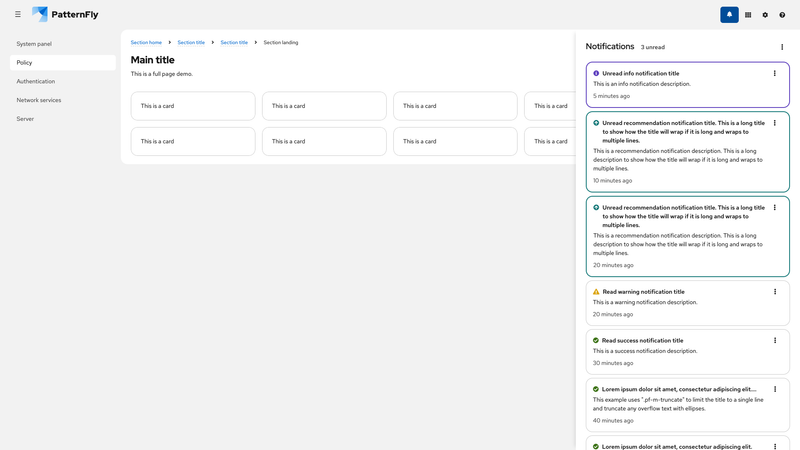Go to Network services nav item
The height and width of the screenshot is (450, 800).
point(39,100)
